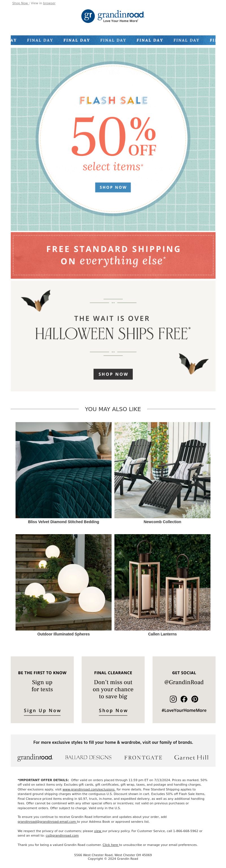Open the View in browser link
Image resolution: width=226 pixels, height=868 pixels.
click(x=43, y=3)
